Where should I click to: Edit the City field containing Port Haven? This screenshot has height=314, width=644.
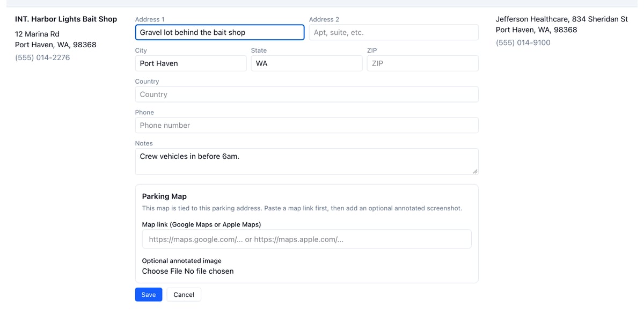click(191, 63)
